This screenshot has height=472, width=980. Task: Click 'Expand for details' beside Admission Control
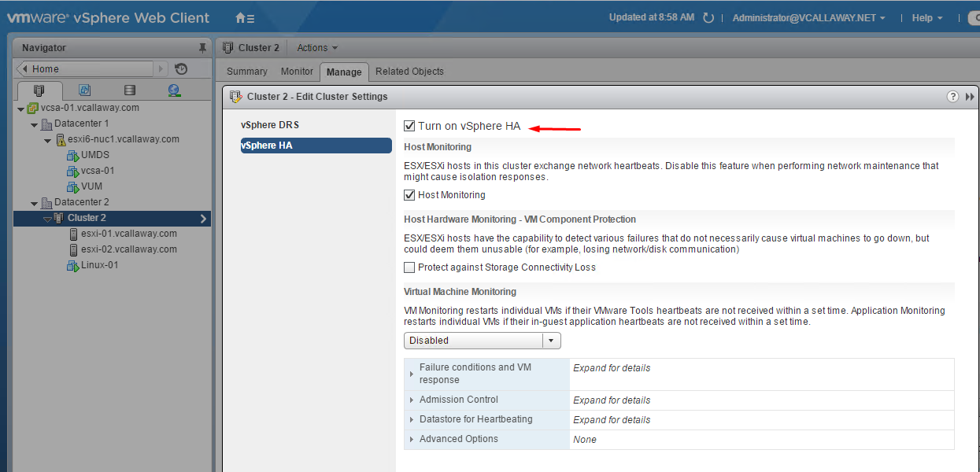pos(612,400)
